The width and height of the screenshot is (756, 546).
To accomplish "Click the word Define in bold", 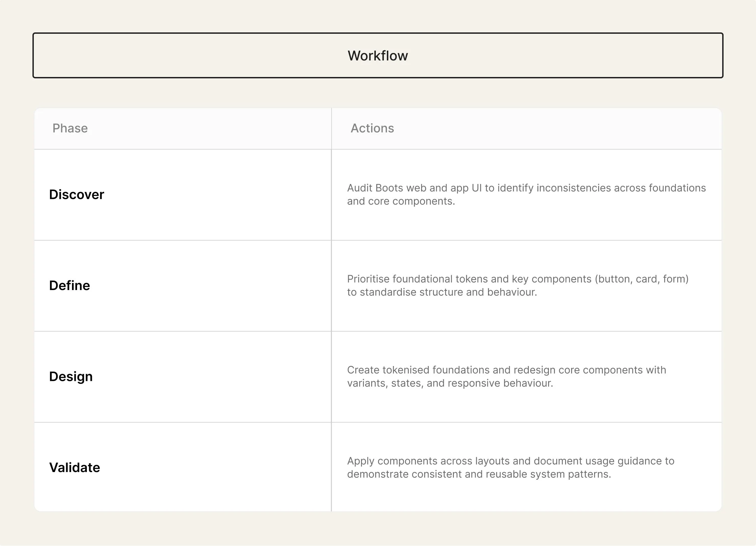I will pos(70,286).
